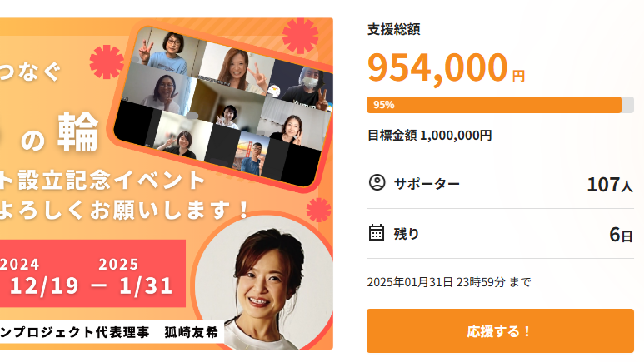Click the red flower decoration near つなぐ
Viewport: 644px width, 362px height.
pyautogui.click(x=107, y=62)
